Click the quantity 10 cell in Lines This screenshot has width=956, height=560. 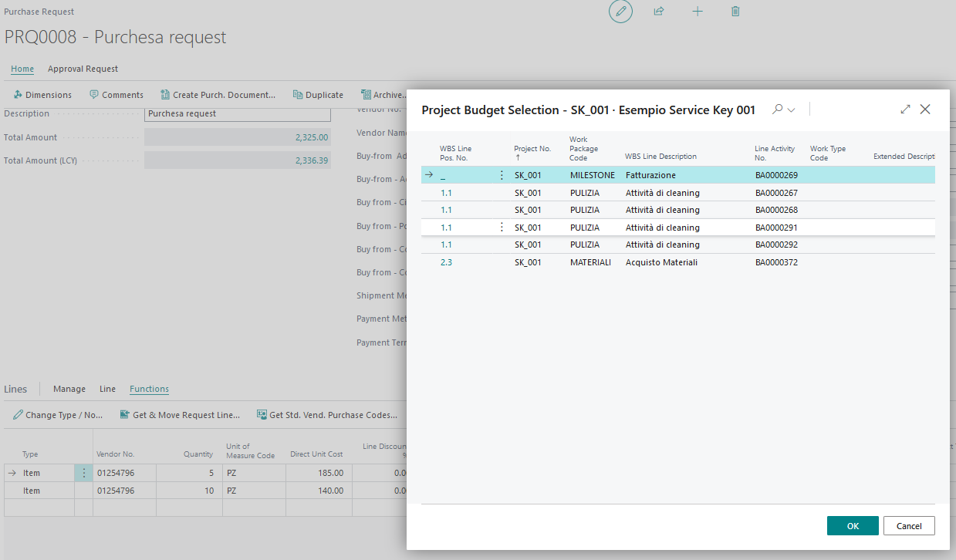(189, 491)
